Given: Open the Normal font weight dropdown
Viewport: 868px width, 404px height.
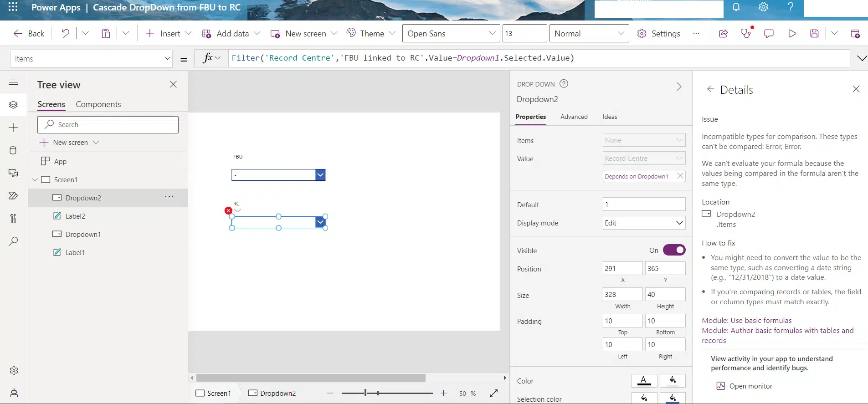Looking at the screenshot, I should [589, 33].
